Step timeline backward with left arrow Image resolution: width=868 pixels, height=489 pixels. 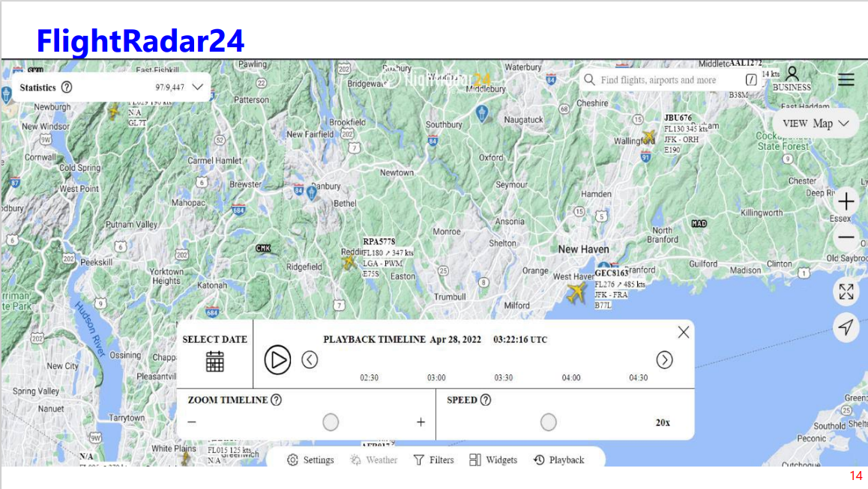tap(310, 360)
